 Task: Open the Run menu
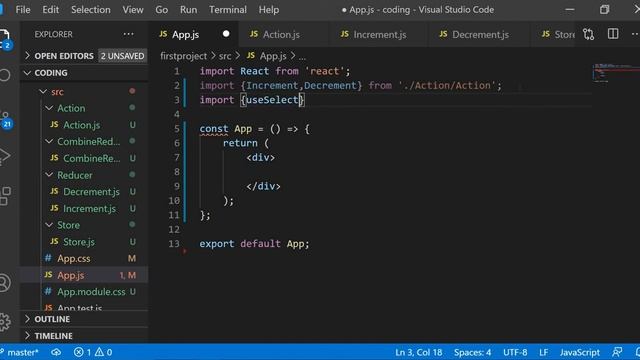tap(189, 9)
